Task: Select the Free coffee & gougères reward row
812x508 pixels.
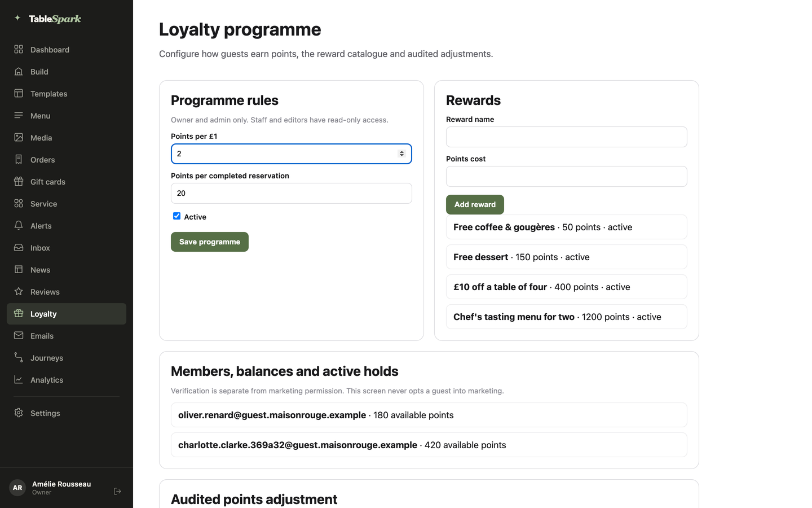Action: (x=566, y=227)
